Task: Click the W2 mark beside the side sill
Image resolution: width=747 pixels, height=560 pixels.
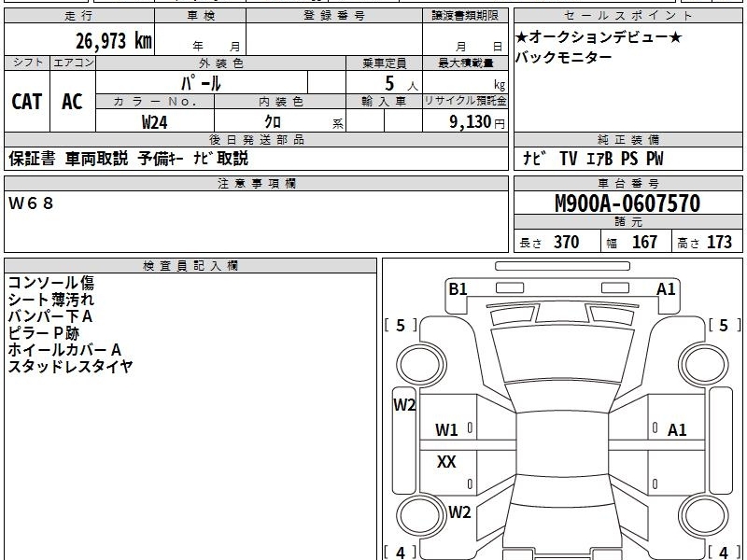Action: point(404,405)
